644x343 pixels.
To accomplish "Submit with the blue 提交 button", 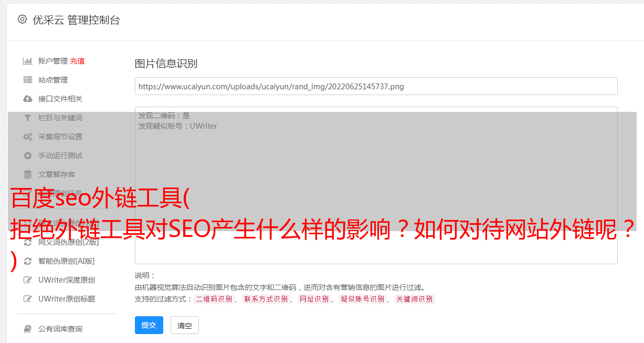I will tap(149, 325).
